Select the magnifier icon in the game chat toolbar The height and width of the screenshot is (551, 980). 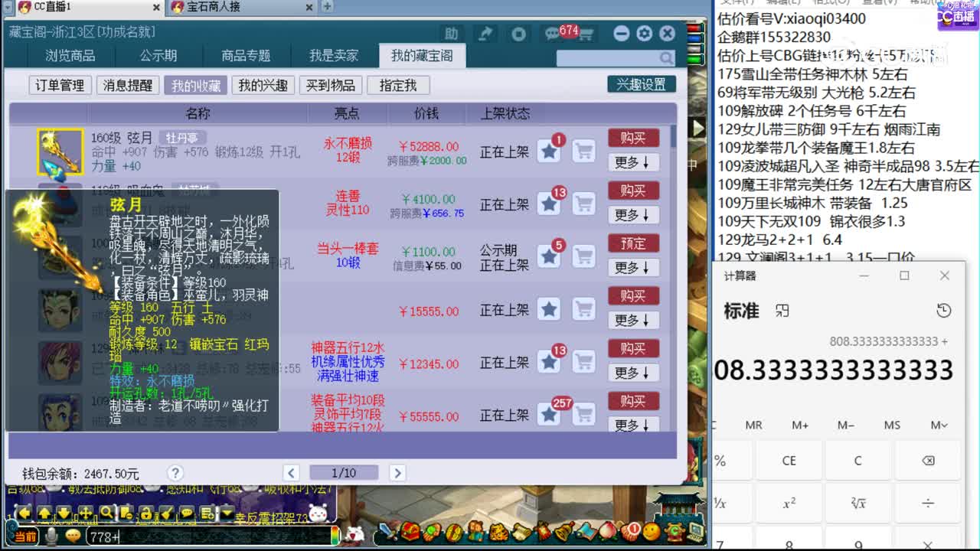(x=106, y=510)
